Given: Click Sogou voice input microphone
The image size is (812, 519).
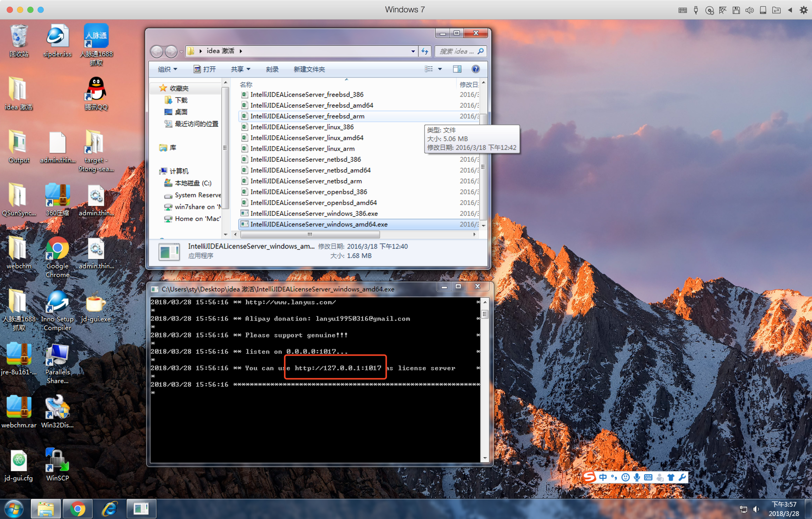Looking at the screenshot, I should [x=637, y=477].
